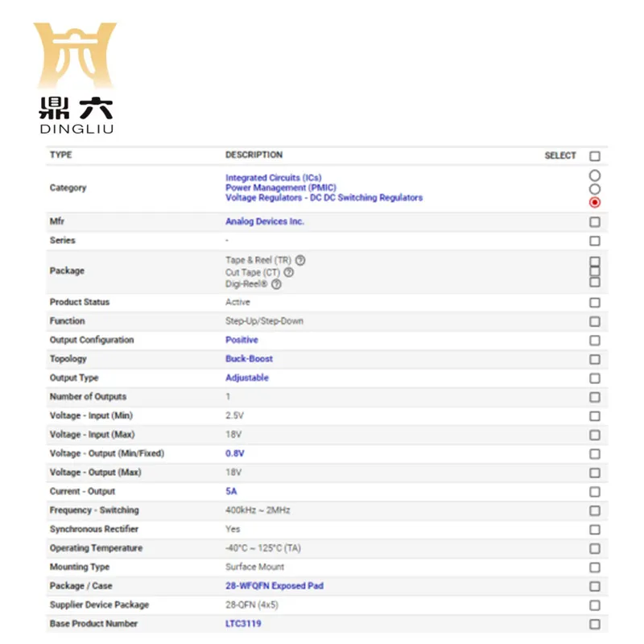This screenshot has height=644, width=644.
Task: Click the 0.8V output voltage link
Action: (234, 453)
